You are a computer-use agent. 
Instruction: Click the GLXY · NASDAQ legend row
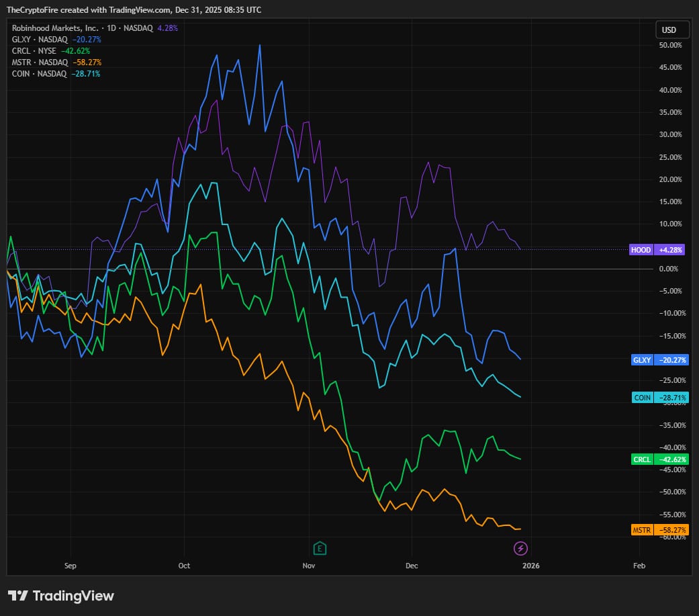click(x=56, y=40)
